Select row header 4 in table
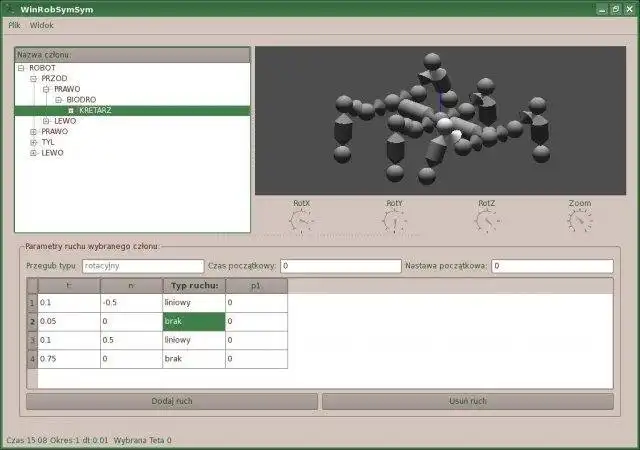The width and height of the screenshot is (640, 450). [x=32, y=359]
